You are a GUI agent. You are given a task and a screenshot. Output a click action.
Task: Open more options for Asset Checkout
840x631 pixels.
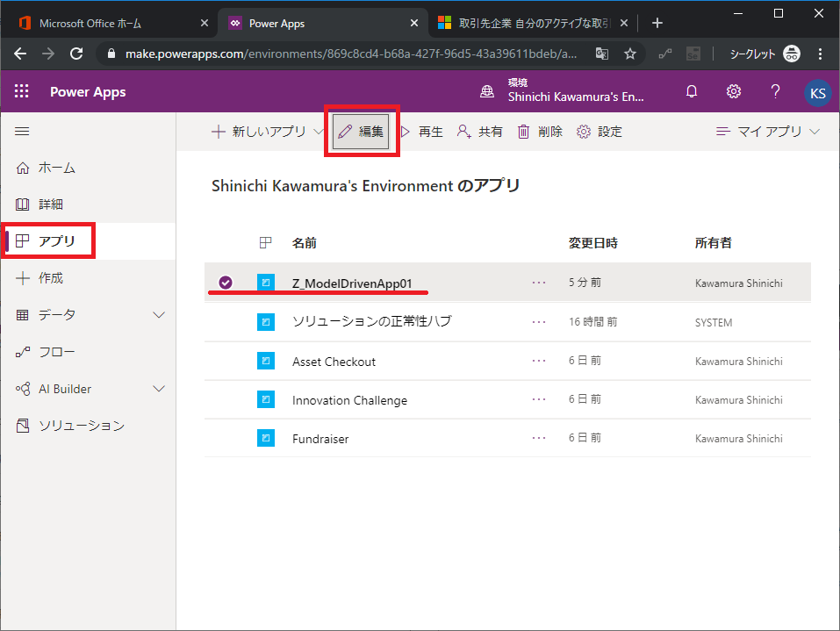click(539, 361)
